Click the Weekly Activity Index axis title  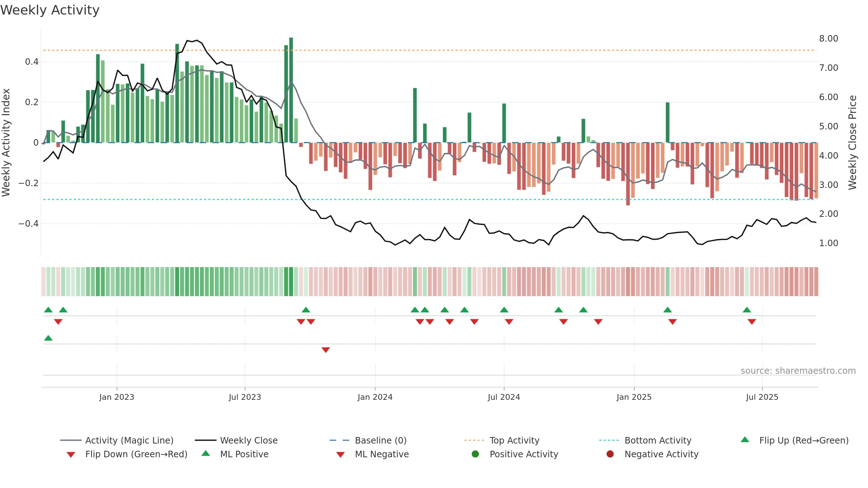tap(6, 142)
